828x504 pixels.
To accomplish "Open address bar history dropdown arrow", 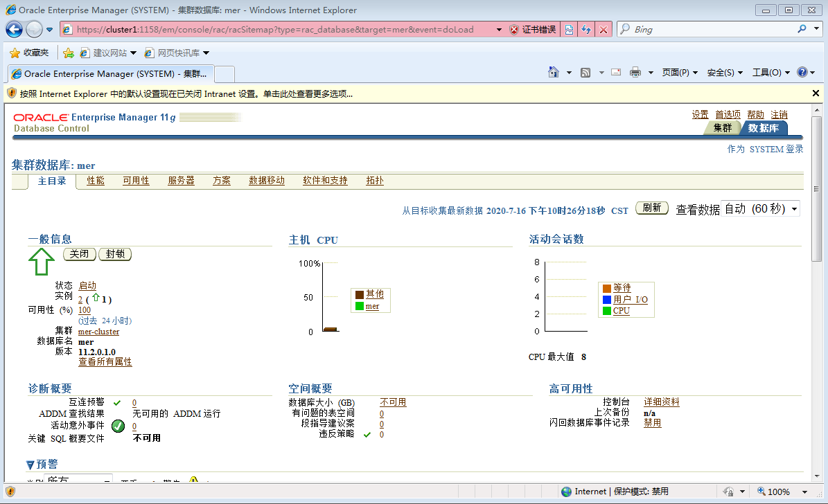I will coord(499,30).
